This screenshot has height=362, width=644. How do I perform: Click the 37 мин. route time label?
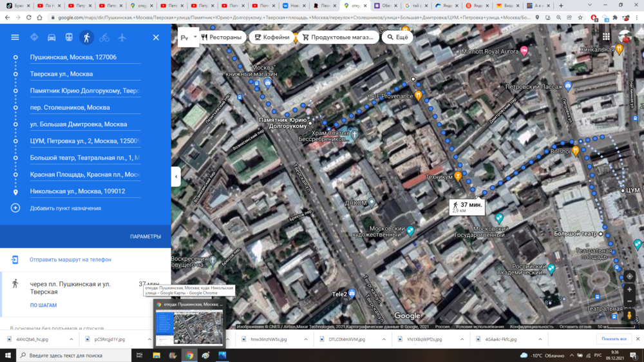(x=468, y=207)
